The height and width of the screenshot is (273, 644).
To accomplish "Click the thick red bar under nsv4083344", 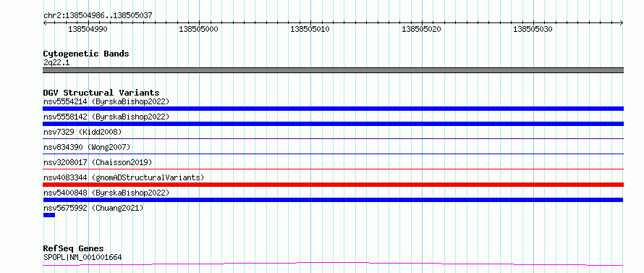I will click(333, 185).
